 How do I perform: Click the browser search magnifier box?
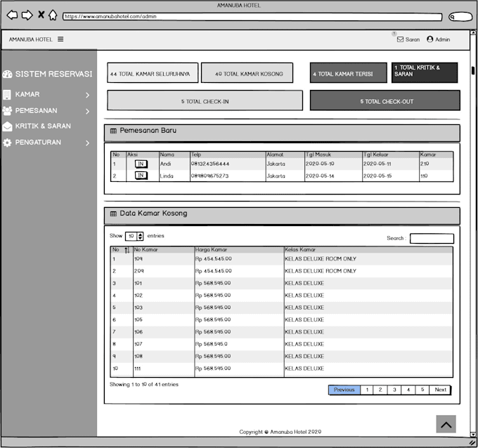click(460, 17)
